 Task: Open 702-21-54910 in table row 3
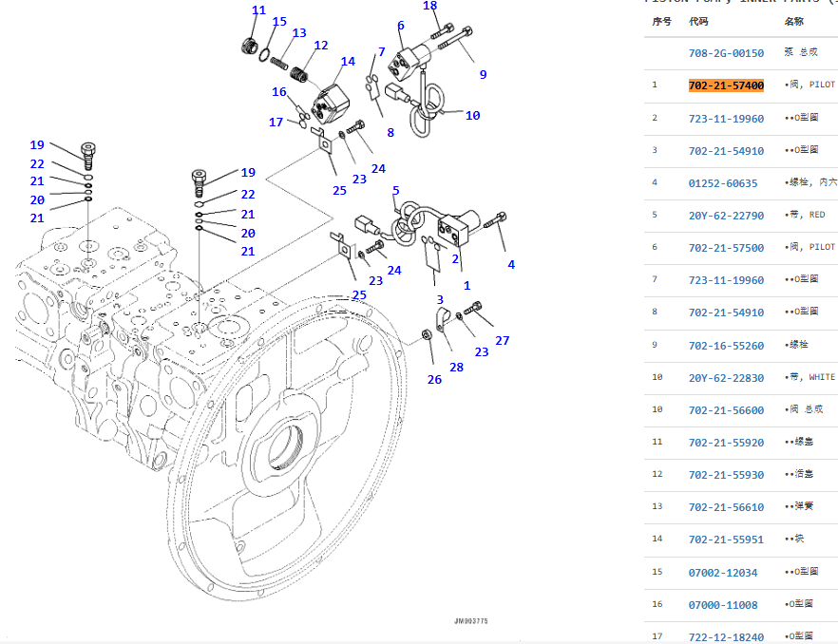tap(726, 151)
